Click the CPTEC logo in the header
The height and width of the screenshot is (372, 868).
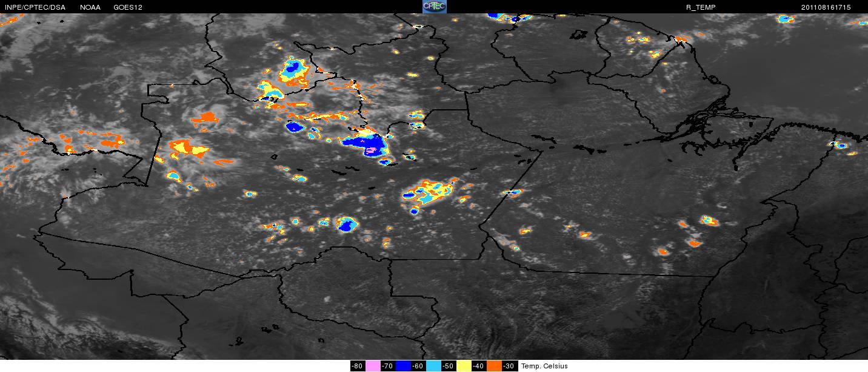point(434,7)
